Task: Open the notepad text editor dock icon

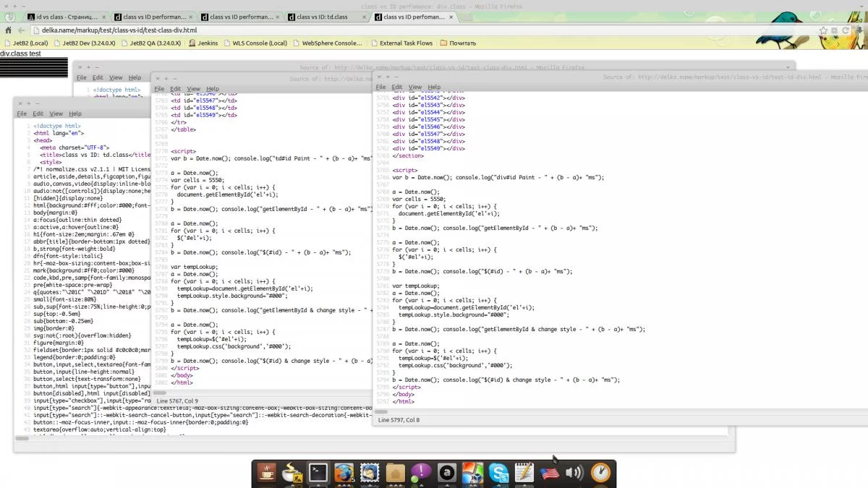Action: tap(524, 473)
